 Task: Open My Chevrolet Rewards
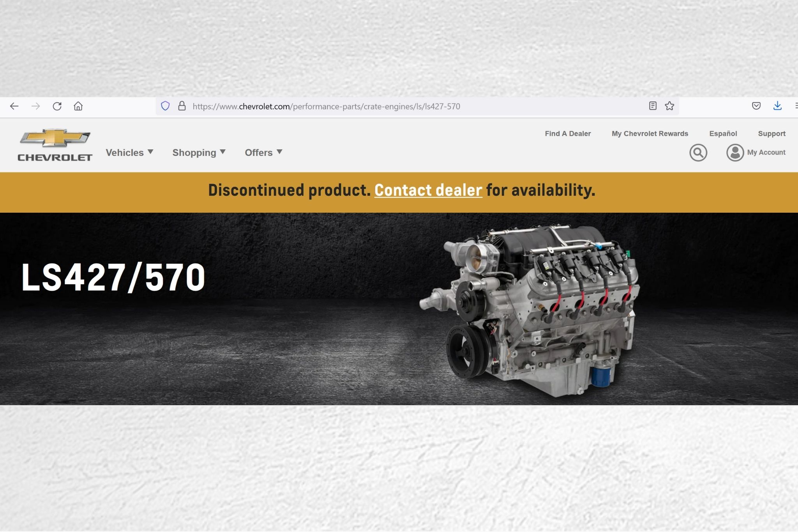click(x=650, y=134)
